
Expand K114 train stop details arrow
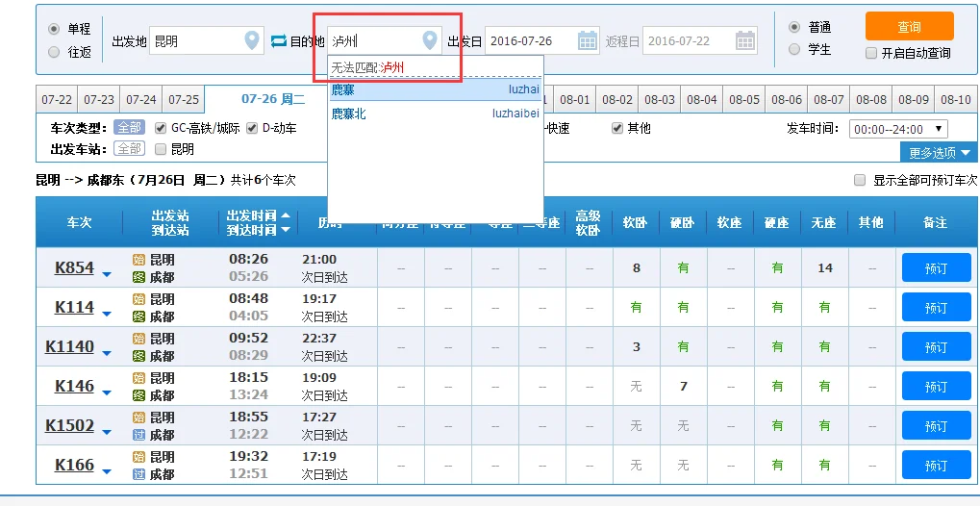107,314
